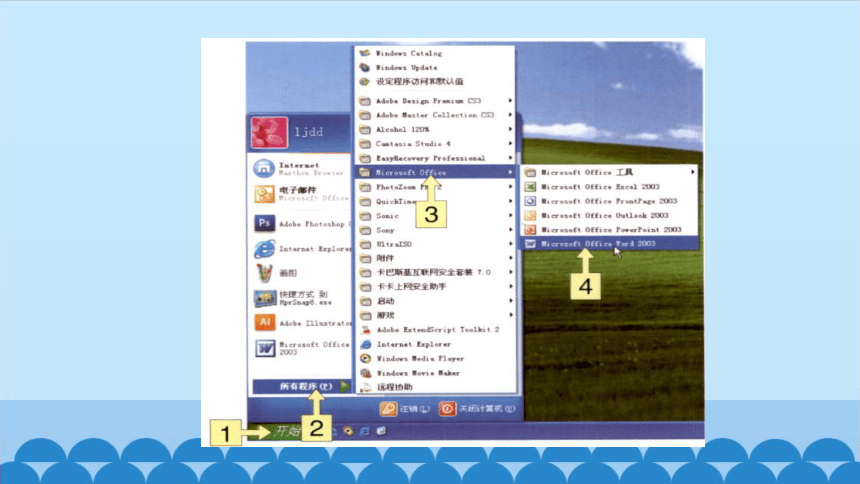
Task: Expand the PhotoZoom Pro 2 folder
Action: [x=435, y=187]
